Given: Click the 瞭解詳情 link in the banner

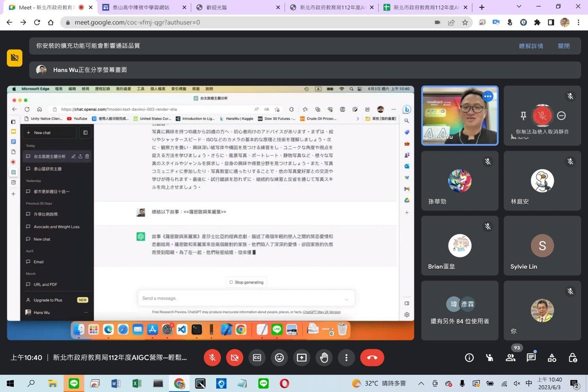Looking at the screenshot, I should pos(531,46).
